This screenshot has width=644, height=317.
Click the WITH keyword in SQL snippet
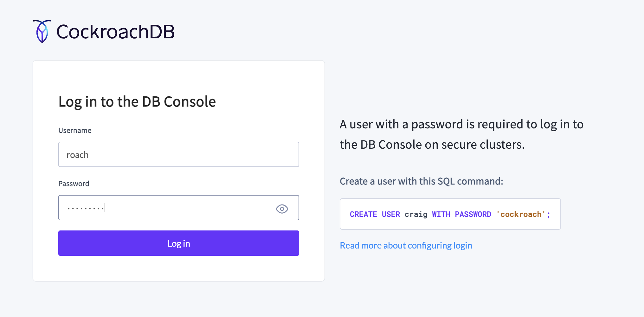441,214
